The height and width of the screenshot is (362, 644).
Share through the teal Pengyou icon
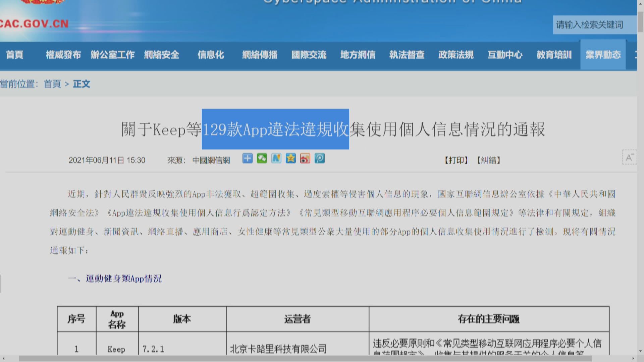pyautogui.click(x=319, y=159)
